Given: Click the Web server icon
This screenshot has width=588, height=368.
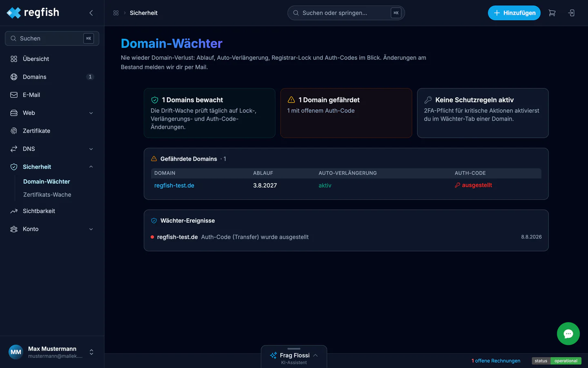Looking at the screenshot, I should click(x=14, y=113).
